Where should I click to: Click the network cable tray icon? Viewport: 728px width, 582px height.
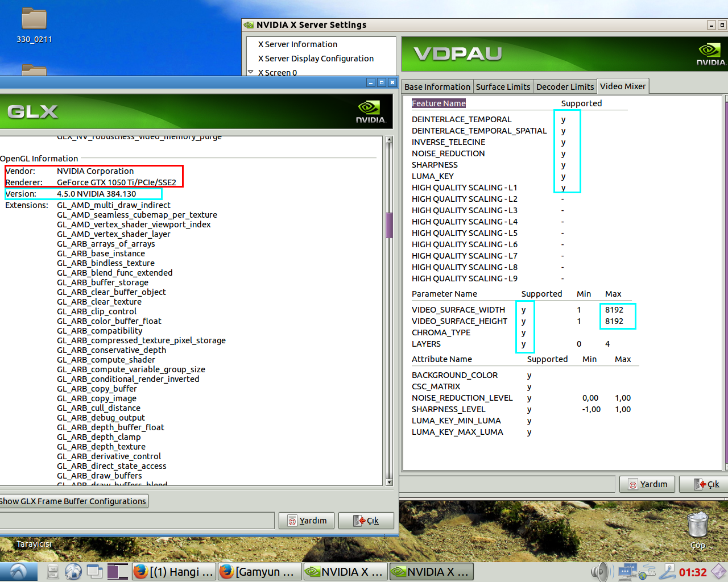coord(667,572)
